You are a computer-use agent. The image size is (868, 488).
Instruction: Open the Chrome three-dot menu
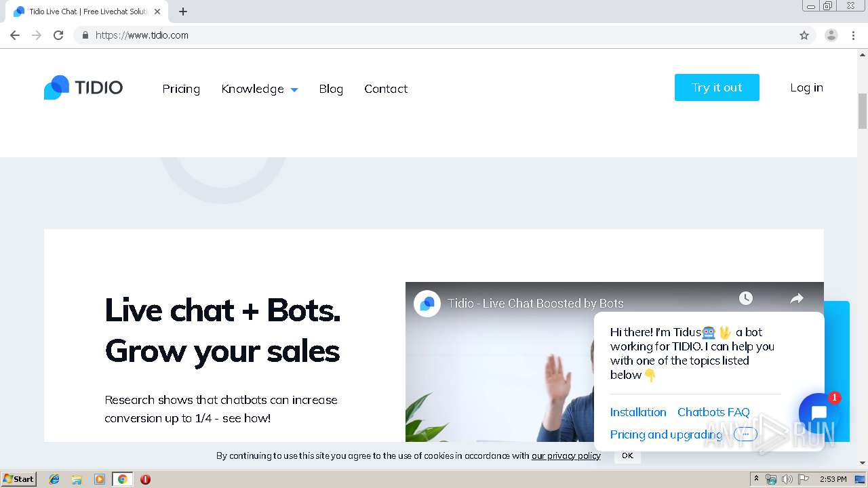point(853,35)
